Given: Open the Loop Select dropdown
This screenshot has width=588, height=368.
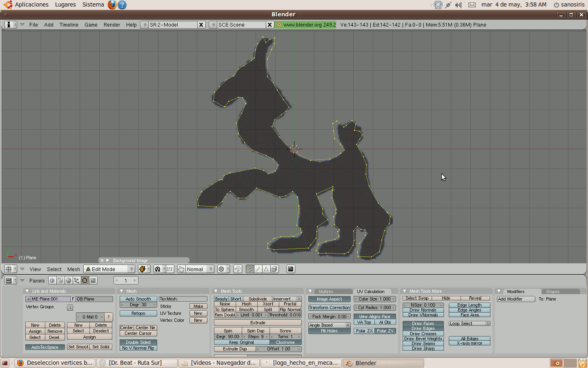Looking at the screenshot, I should tap(470, 323).
